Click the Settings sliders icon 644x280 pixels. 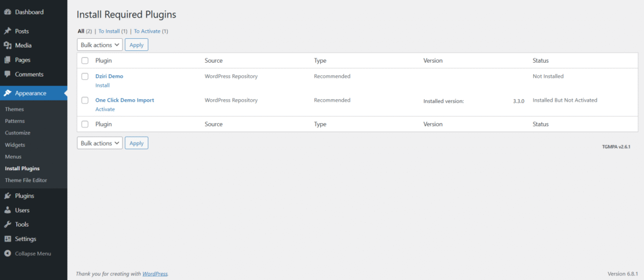[x=8, y=239]
